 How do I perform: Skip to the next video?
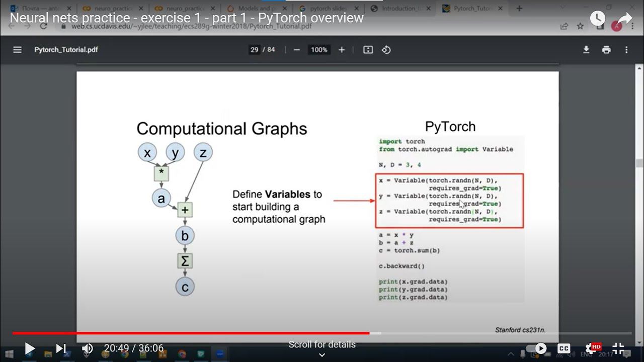(61, 348)
